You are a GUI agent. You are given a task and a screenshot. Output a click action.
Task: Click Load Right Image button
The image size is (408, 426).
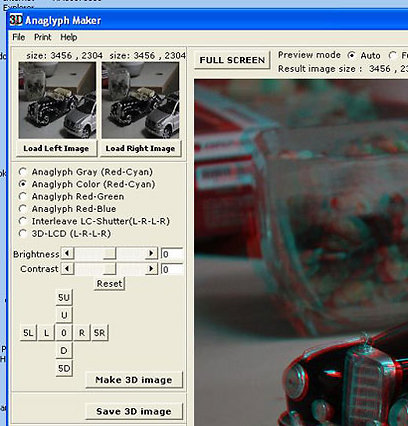[x=140, y=148]
